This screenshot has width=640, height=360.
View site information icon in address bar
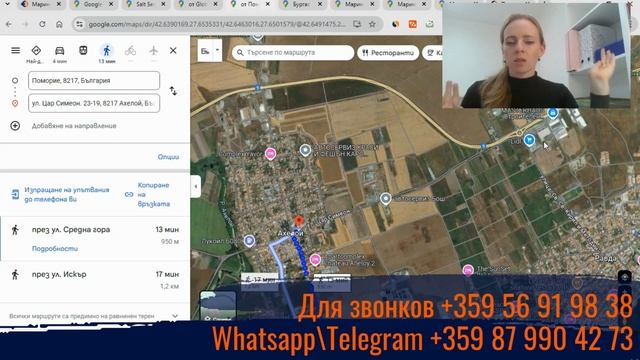pyautogui.click(x=80, y=24)
